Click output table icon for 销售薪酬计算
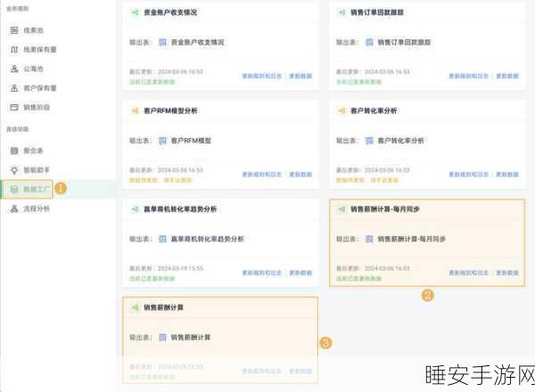This screenshot has width=535, height=392. pyautogui.click(x=163, y=338)
